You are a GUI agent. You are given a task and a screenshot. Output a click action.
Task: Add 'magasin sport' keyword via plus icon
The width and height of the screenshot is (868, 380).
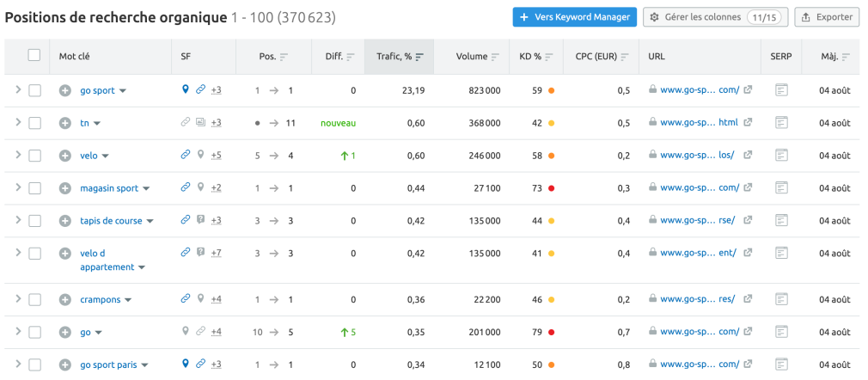[65, 188]
